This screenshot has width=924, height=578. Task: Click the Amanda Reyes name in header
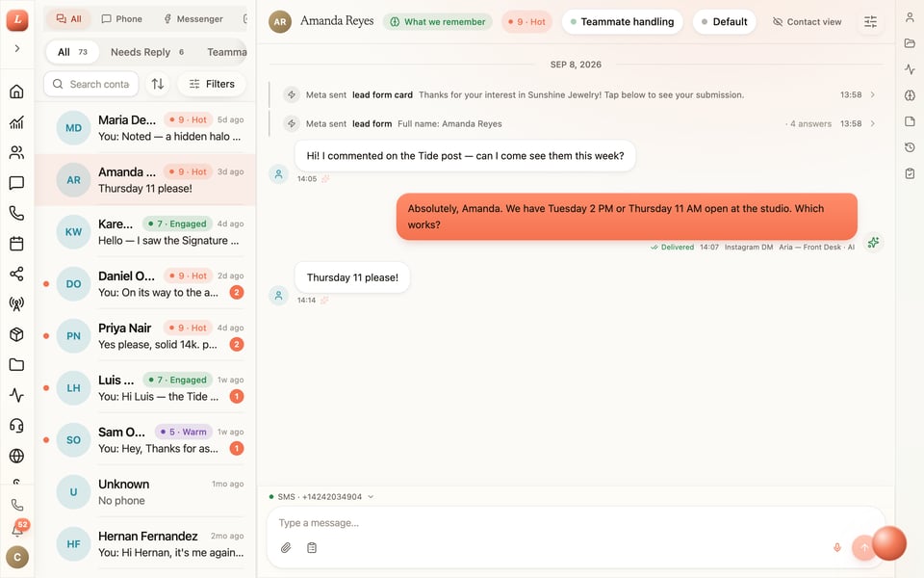[337, 20]
